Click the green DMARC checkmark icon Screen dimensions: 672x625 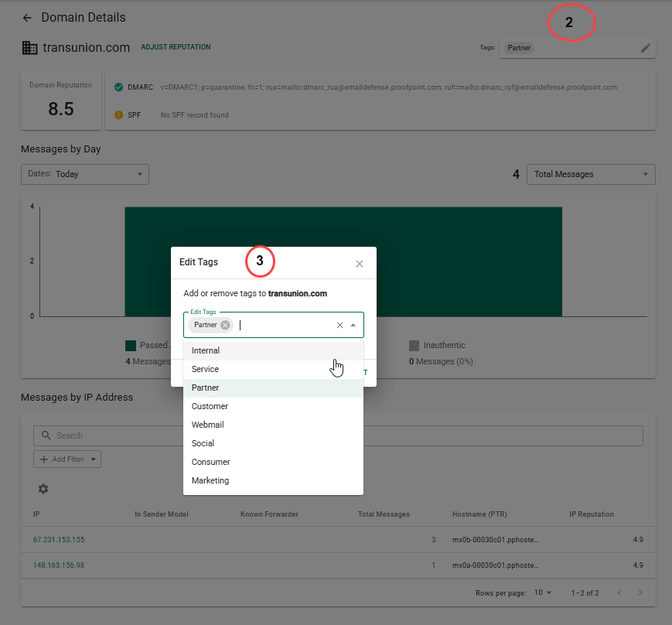click(x=118, y=87)
